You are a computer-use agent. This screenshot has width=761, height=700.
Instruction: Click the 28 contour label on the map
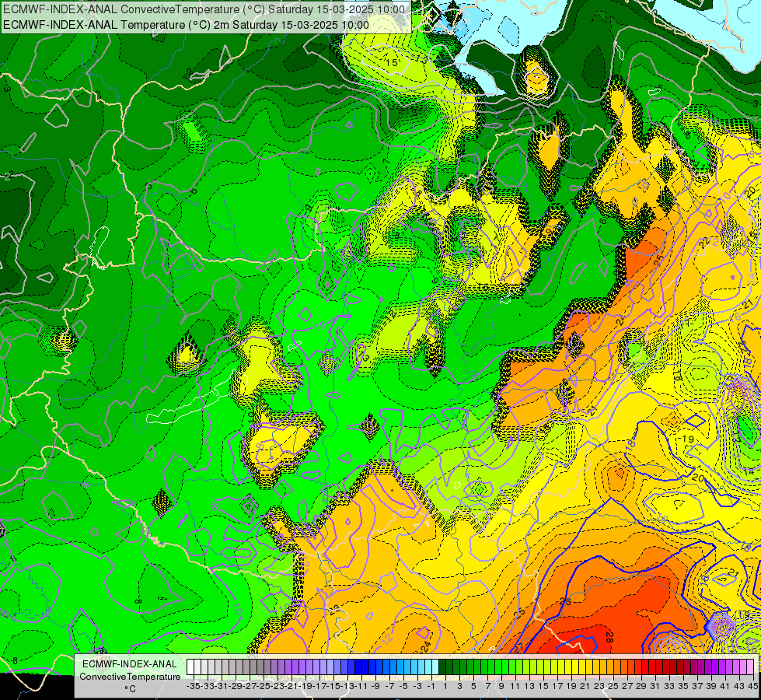609,636
